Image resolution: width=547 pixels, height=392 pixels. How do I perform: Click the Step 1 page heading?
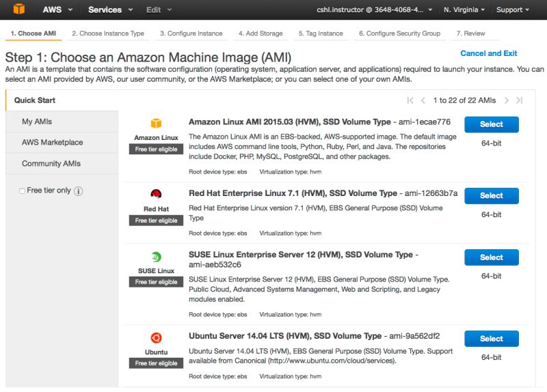148,57
